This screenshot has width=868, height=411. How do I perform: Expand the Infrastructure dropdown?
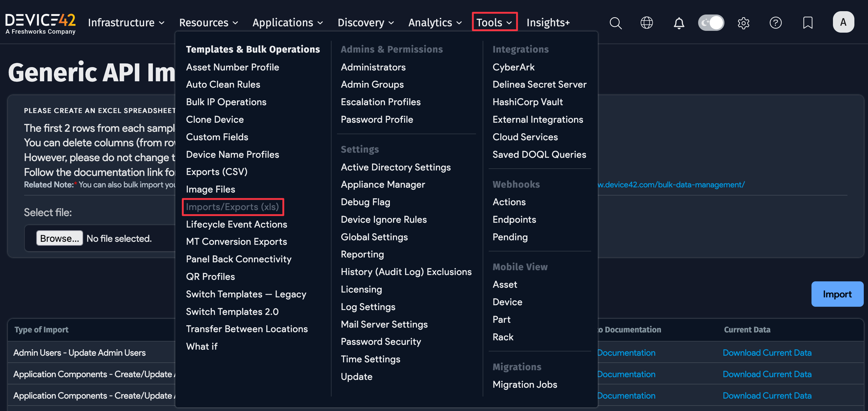(126, 22)
